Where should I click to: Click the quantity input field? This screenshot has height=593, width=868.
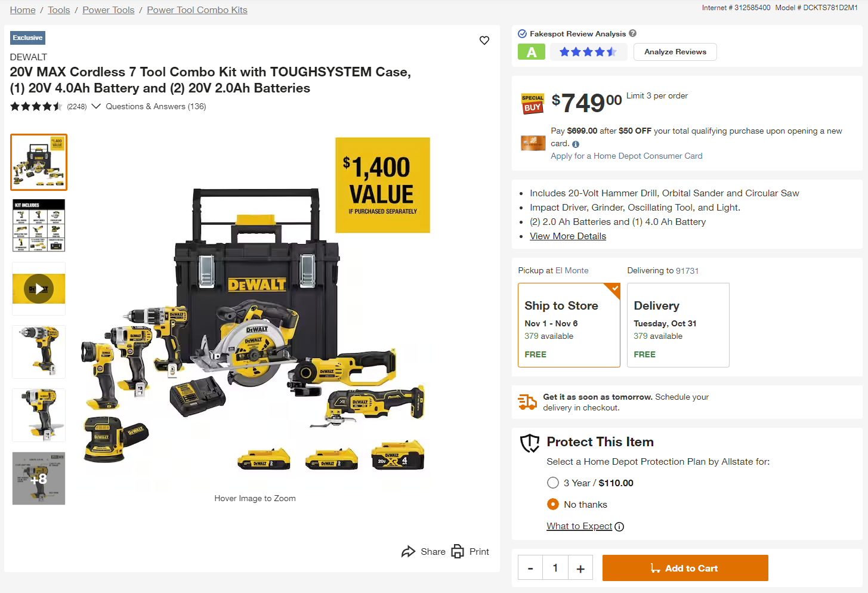[555, 568]
